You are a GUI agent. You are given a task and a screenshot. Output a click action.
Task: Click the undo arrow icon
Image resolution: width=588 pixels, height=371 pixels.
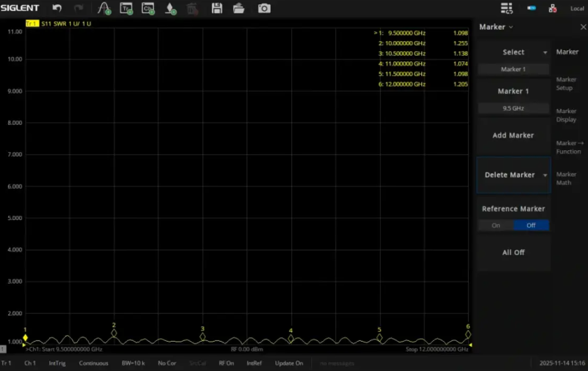(x=57, y=8)
